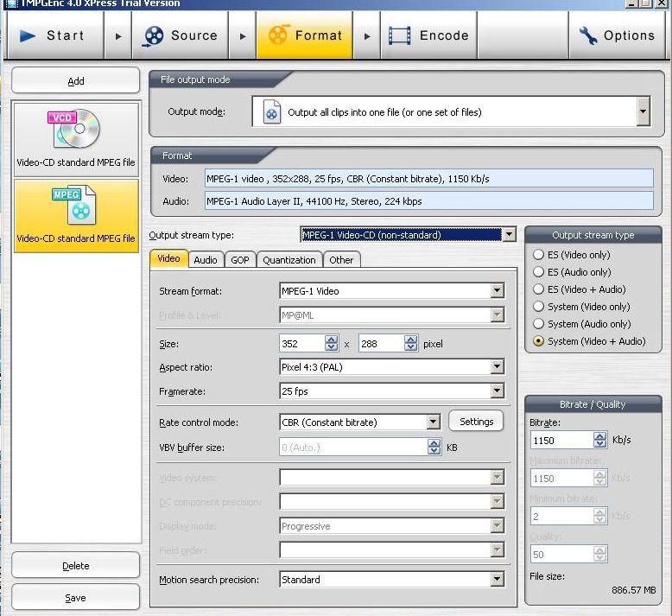This screenshot has height=616, width=672.
Task: Click the 886.57 MB file size value
Action: [633, 590]
